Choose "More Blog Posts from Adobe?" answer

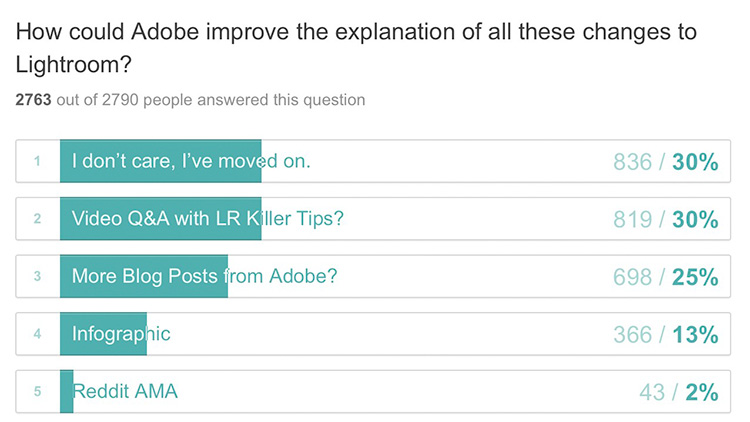pyautogui.click(x=204, y=277)
